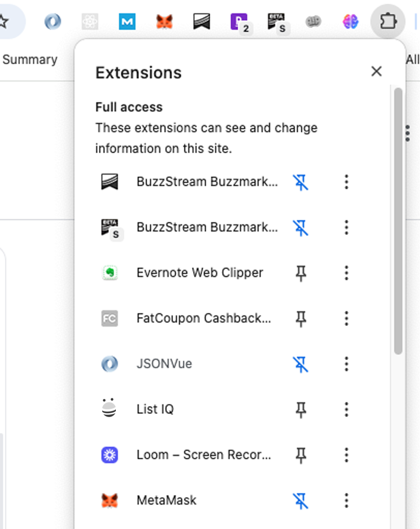
Task: Open MetaMask fox icon in the toolbar
Action: pos(164,21)
